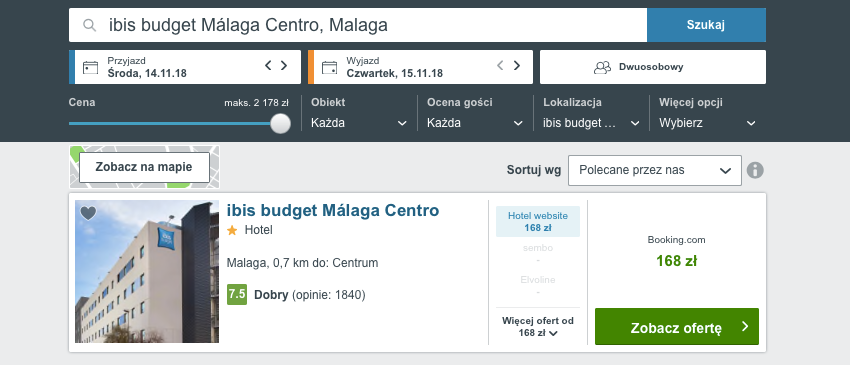This screenshot has width=850, height=365.
Task: Click the Cena price slider handle
Action: [280, 123]
